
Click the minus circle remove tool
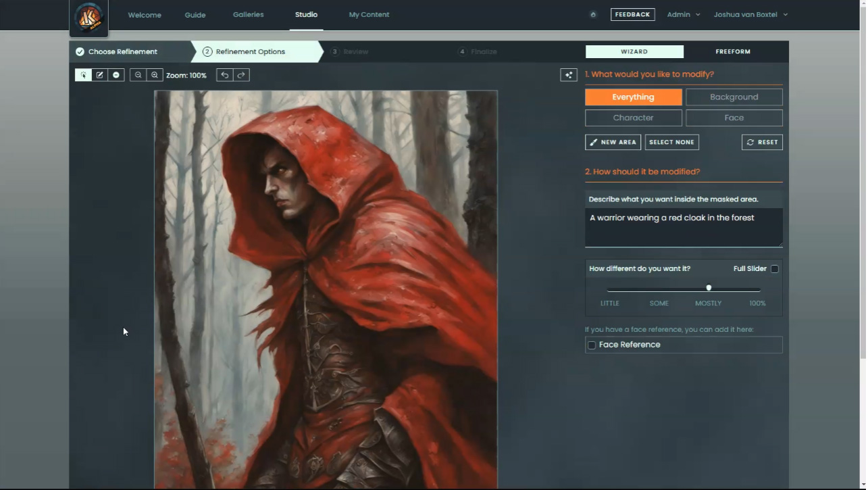(116, 75)
